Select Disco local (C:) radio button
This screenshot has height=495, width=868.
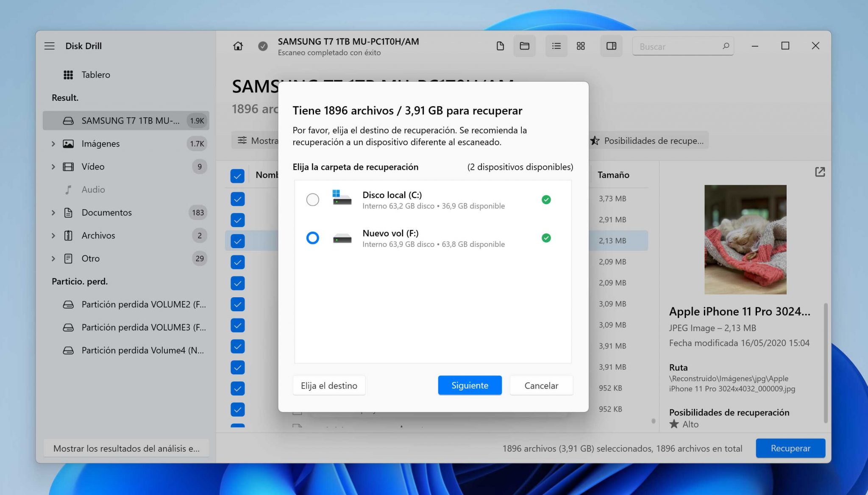[x=313, y=199]
